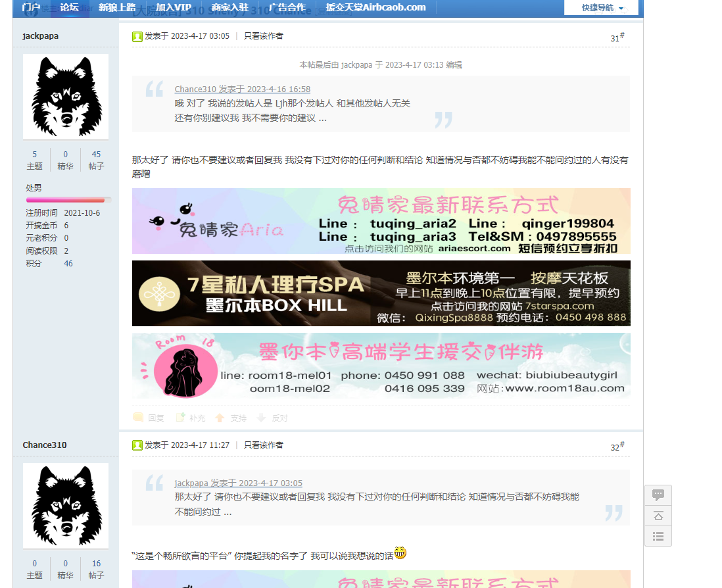This screenshot has width=722, height=588.
Task: Open quoted link jackpapa 发表于 2023-4-17 03:05
Action: 238,483
